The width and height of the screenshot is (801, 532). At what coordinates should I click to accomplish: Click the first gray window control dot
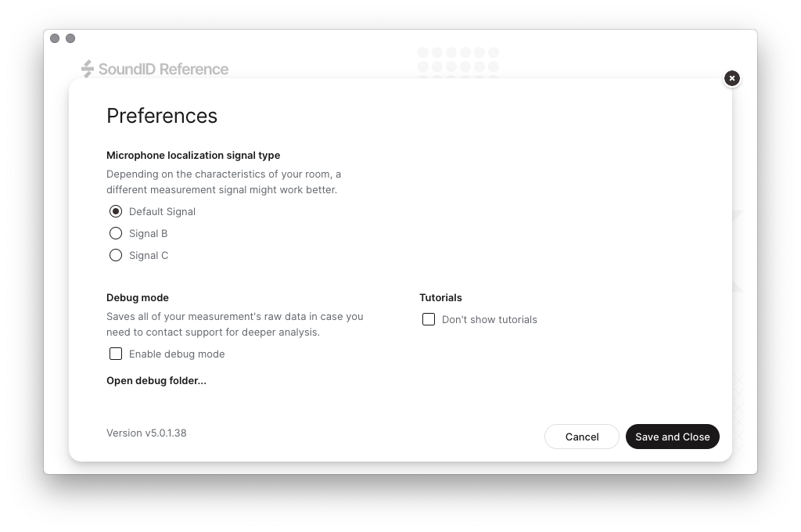coord(55,38)
